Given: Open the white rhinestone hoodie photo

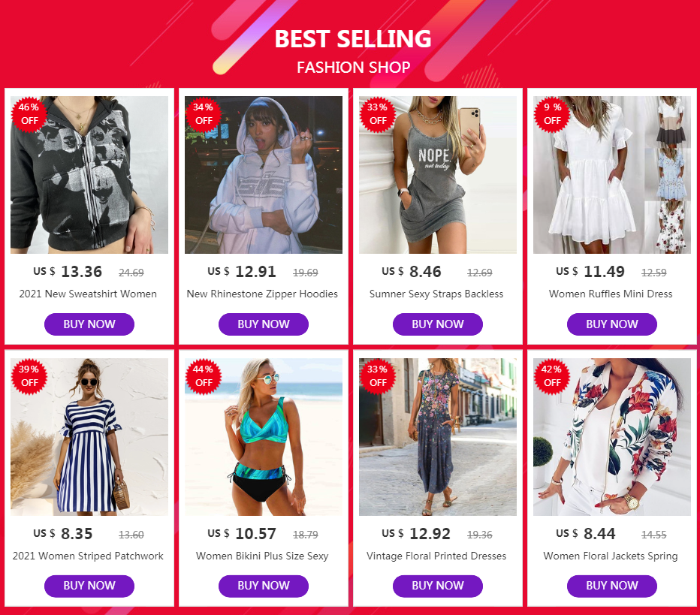Looking at the screenshot, I should point(264,175).
